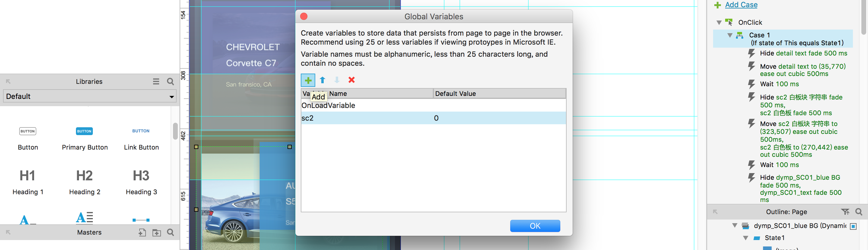This screenshot has height=250, width=868.
Task: Toggle view square beside dymp_SC01_blue BG
Action: (x=853, y=226)
